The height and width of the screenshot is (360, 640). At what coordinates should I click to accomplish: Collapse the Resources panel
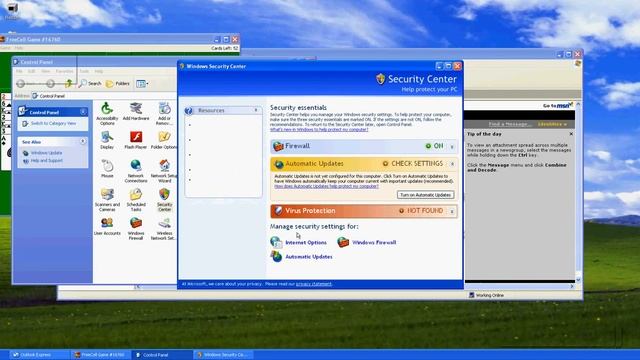[x=256, y=110]
